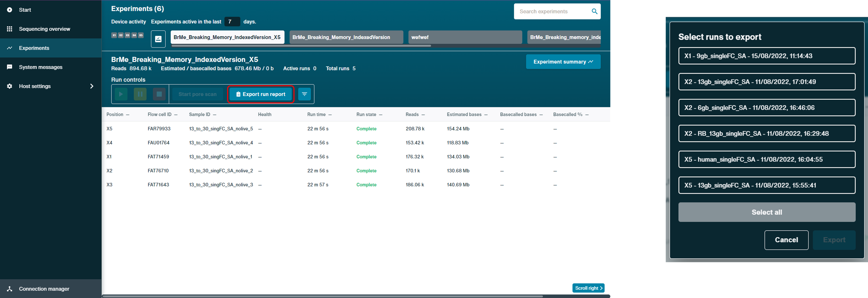This screenshot has height=298, width=868.
Task: Set the days active number field
Action: coord(232,22)
